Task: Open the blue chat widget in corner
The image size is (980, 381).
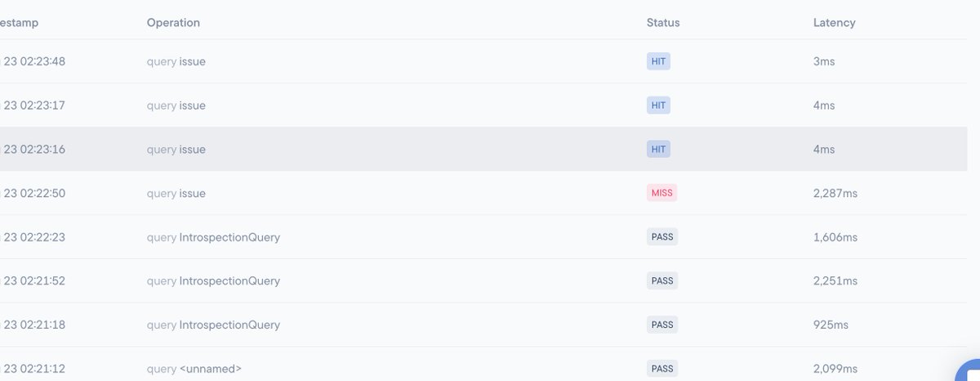Action: click(969, 371)
